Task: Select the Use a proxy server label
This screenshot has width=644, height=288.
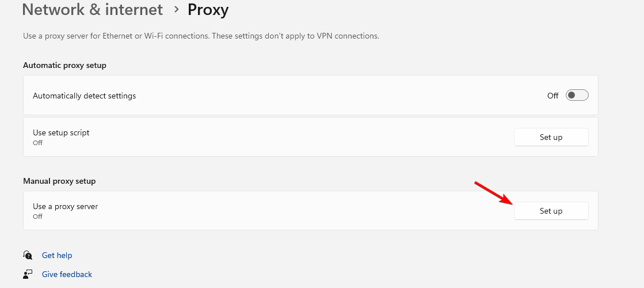Action: click(65, 206)
